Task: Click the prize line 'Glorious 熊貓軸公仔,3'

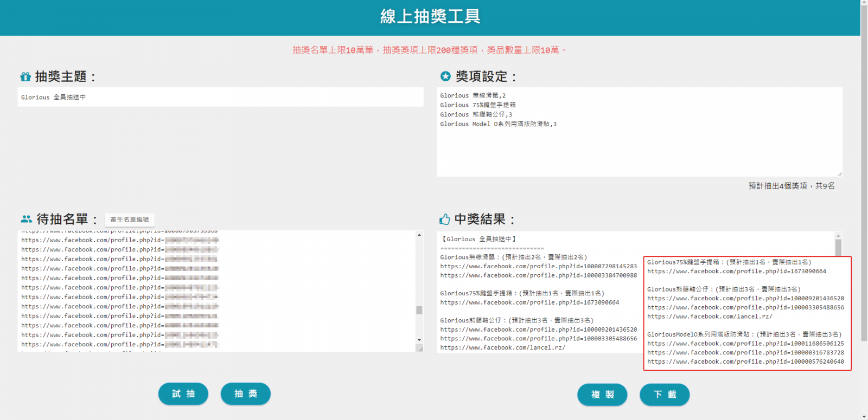Action: click(476, 114)
